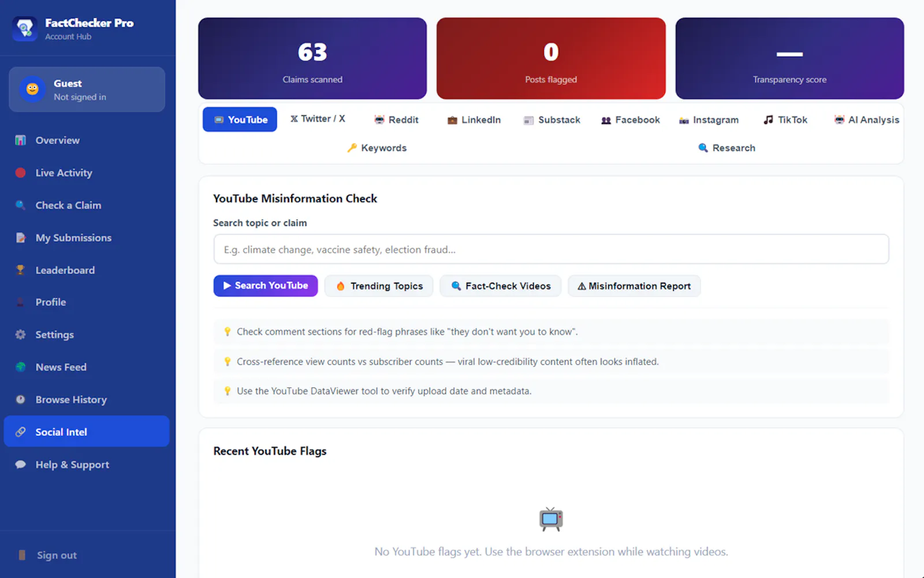Open the Reddit tab
This screenshot has width=924, height=578.
(x=396, y=120)
